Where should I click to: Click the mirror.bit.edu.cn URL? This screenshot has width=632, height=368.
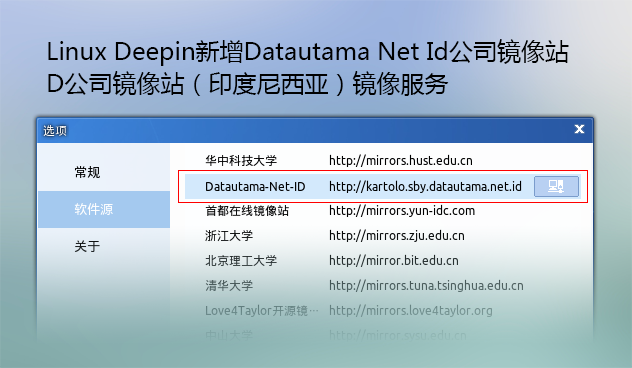[394, 260]
